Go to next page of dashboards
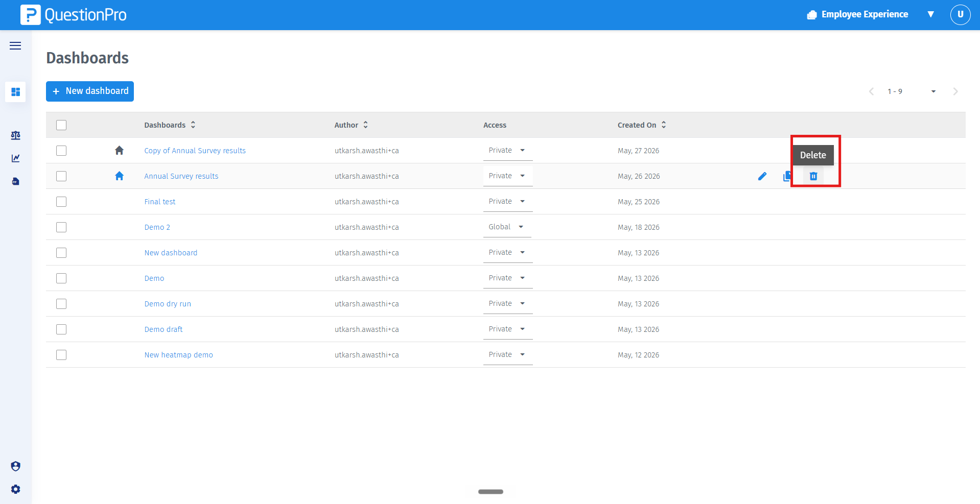 coord(955,91)
